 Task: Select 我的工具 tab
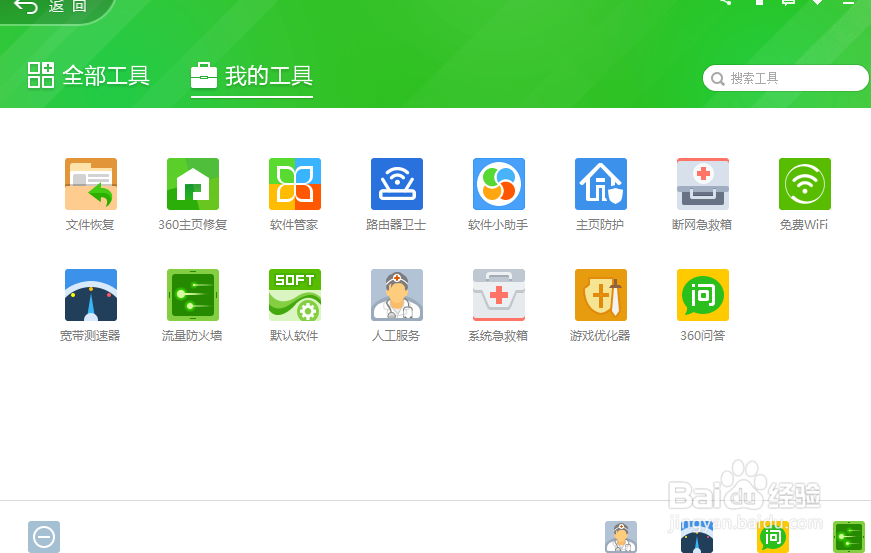click(x=252, y=76)
